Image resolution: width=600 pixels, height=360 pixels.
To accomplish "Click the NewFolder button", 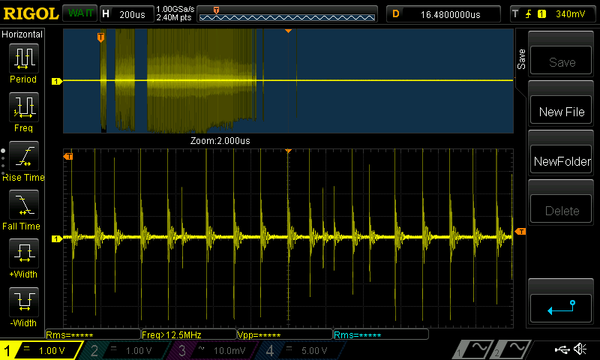I will (561, 160).
